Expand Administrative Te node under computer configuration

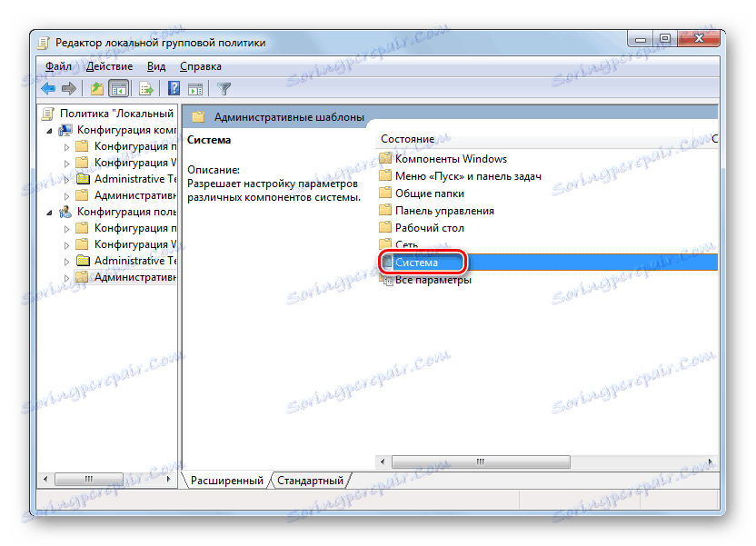(67, 180)
